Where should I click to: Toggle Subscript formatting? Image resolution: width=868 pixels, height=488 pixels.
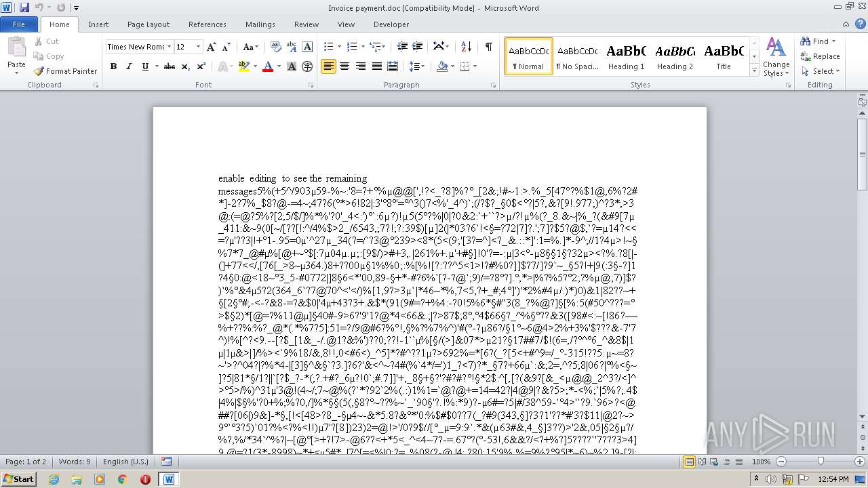click(186, 66)
